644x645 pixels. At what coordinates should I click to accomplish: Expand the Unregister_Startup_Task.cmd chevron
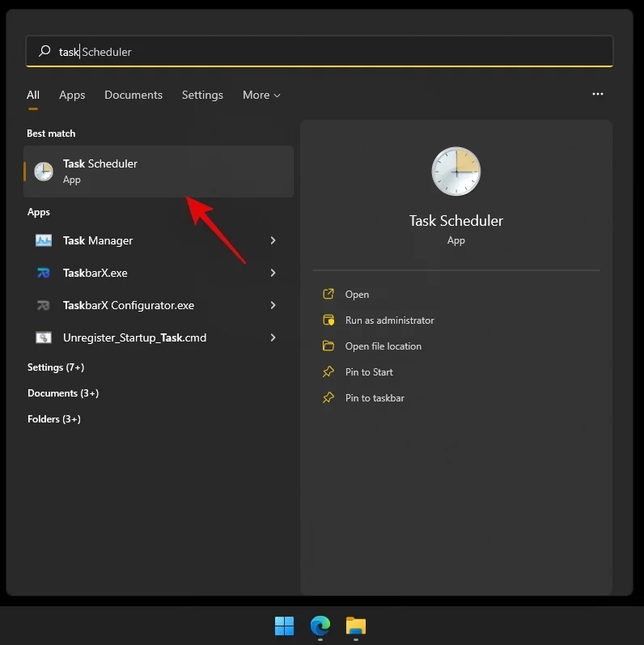point(273,337)
